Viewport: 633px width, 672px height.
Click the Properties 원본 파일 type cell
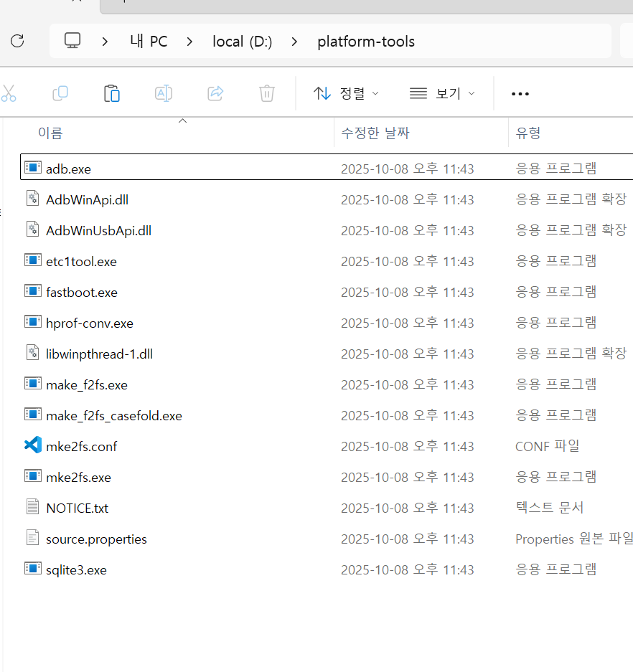(574, 539)
